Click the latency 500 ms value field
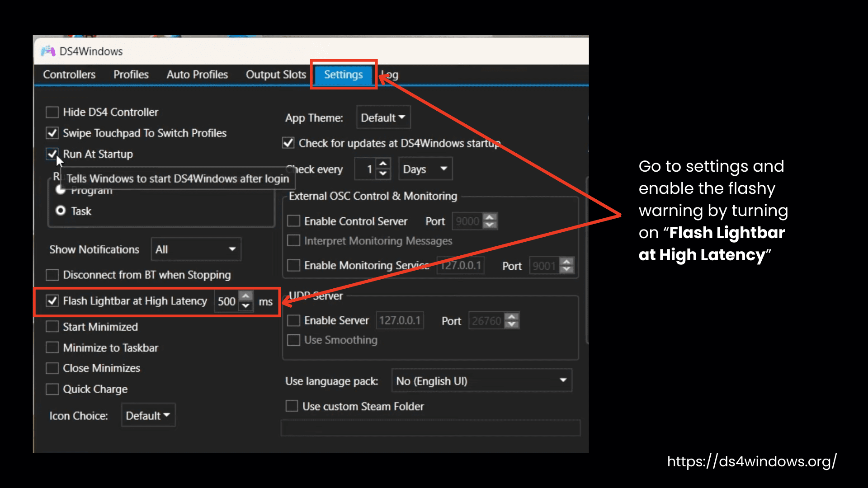This screenshot has height=488, width=868. click(227, 301)
